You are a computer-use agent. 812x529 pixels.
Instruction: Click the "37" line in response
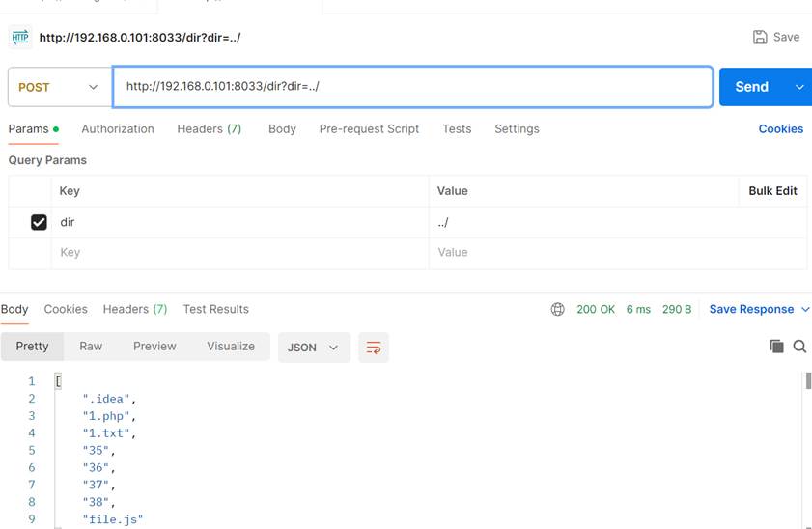(x=98, y=485)
